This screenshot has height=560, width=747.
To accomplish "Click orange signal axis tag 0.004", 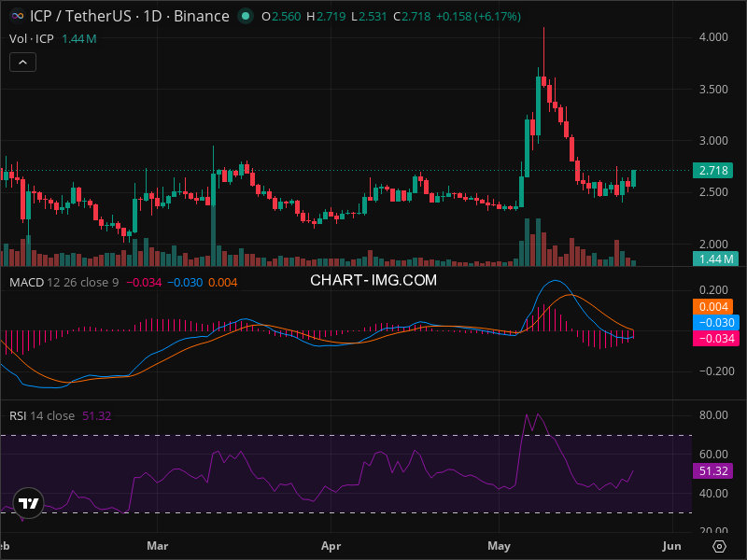I will [712, 307].
